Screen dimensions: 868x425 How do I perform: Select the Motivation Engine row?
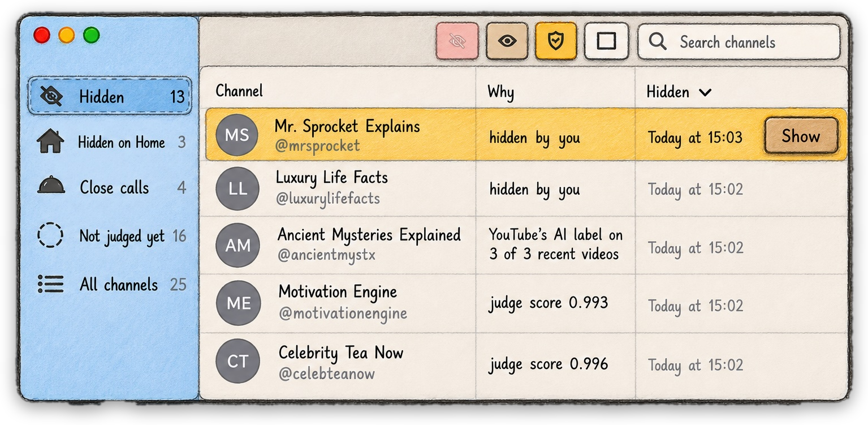(526, 303)
